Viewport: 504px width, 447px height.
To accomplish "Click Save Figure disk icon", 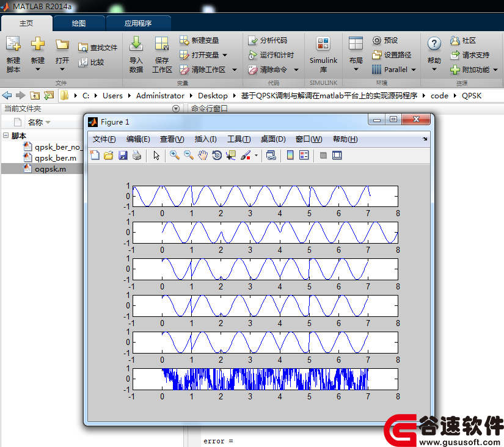I will coord(123,156).
